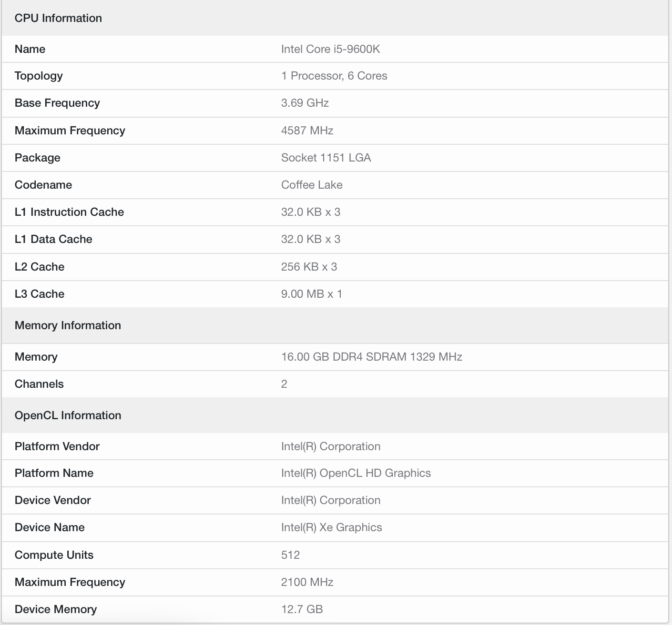Viewport: 672px width, 625px height.
Task: Click the 'Channels' label
Action: (x=39, y=384)
